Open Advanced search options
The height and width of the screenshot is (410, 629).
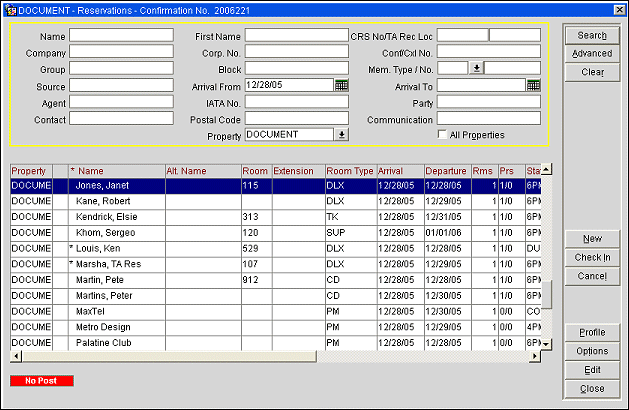pyautogui.click(x=592, y=54)
